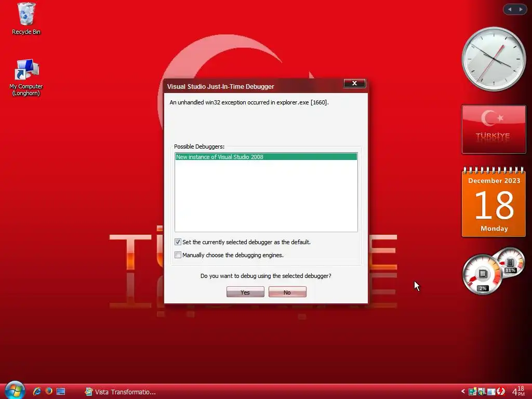Viewport: 532px width, 399px height.
Task: Go to previous sidebar page arrow
Action: (510, 9)
